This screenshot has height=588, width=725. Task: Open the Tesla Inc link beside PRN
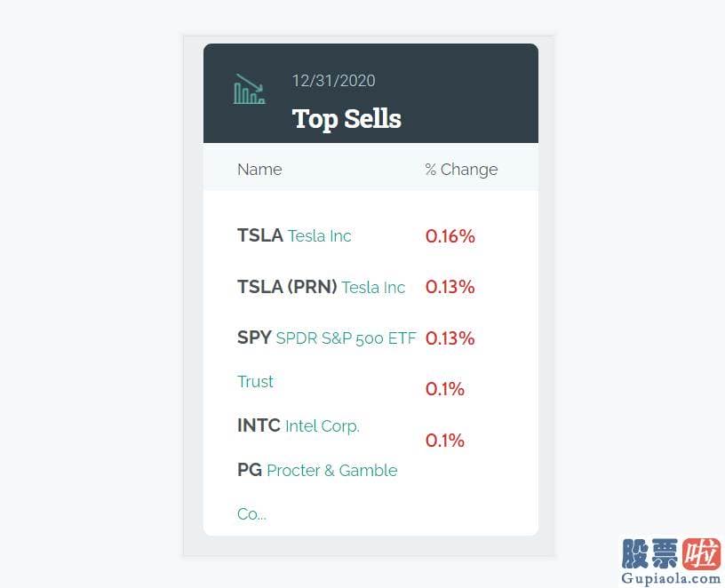pyautogui.click(x=373, y=287)
